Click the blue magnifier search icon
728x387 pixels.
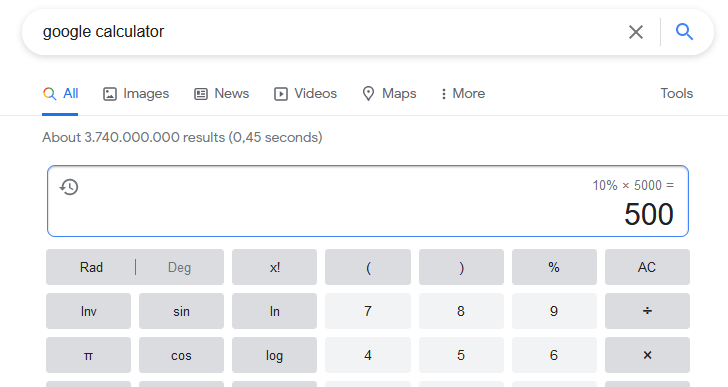tap(684, 32)
